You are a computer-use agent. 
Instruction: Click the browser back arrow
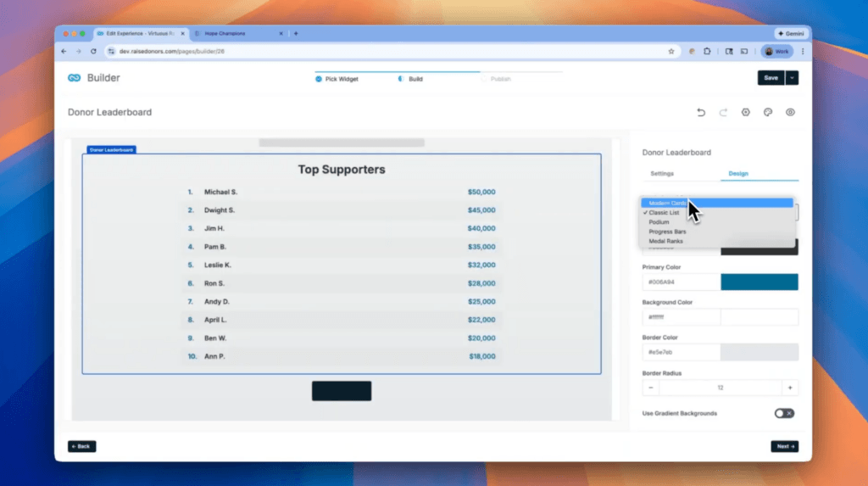[x=64, y=51]
